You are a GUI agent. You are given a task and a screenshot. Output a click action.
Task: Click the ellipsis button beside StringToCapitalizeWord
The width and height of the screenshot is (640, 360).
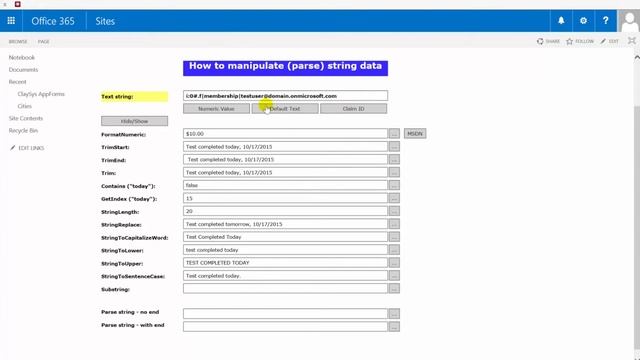[394, 237]
